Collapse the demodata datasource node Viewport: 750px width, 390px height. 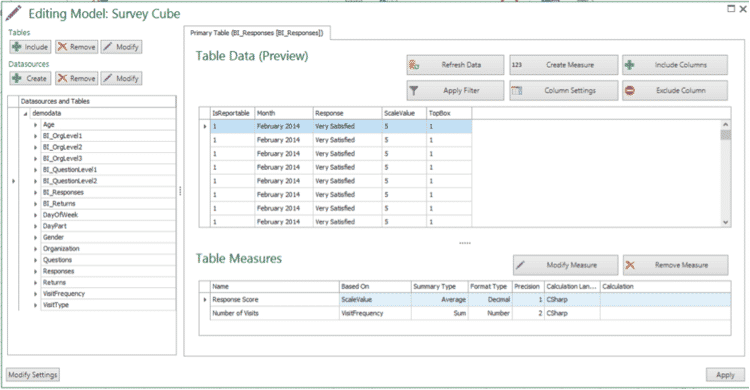(x=25, y=114)
